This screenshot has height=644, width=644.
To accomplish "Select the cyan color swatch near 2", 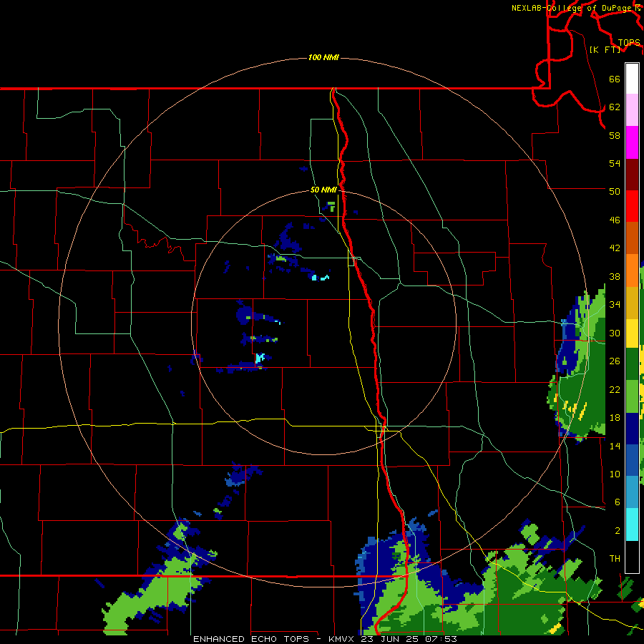I will click(x=632, y=525).
